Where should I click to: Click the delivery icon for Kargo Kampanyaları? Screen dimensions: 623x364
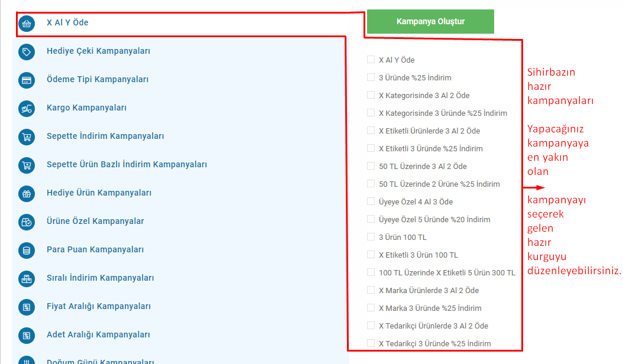(x=27, y=109)
